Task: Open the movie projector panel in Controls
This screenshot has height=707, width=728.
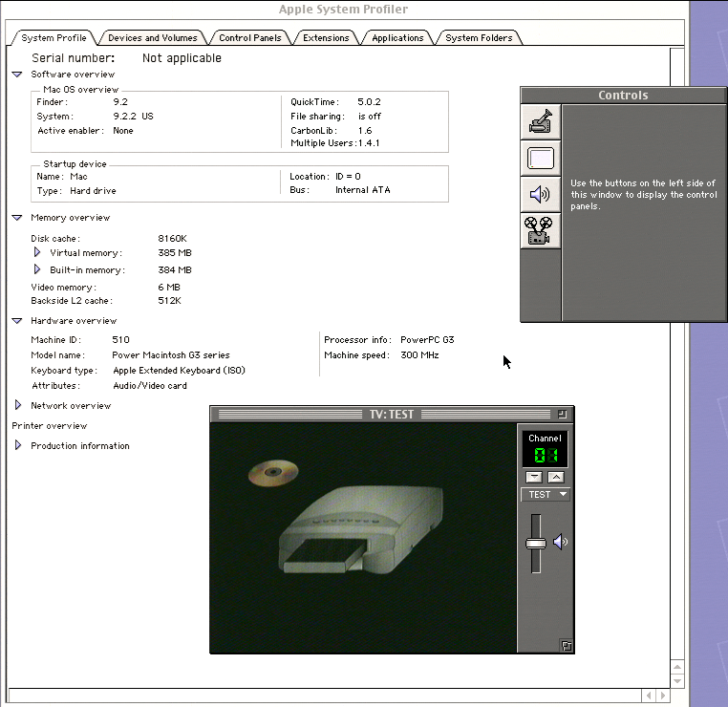Action: point(541,230)
